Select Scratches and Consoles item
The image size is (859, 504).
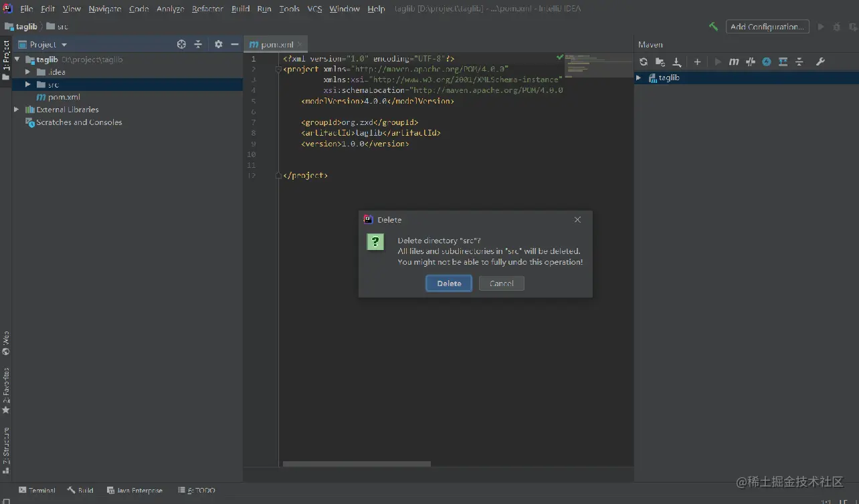pyautogui.click(x=74, y=122)
